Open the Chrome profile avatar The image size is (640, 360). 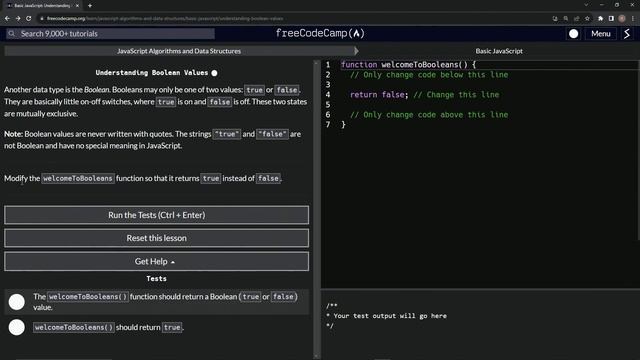coord(622,18)
